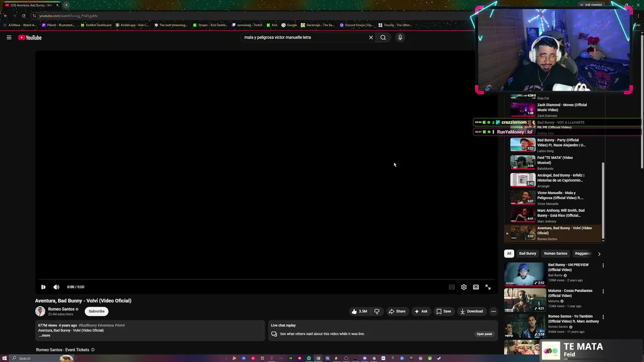Open the player settings gear

464,287
